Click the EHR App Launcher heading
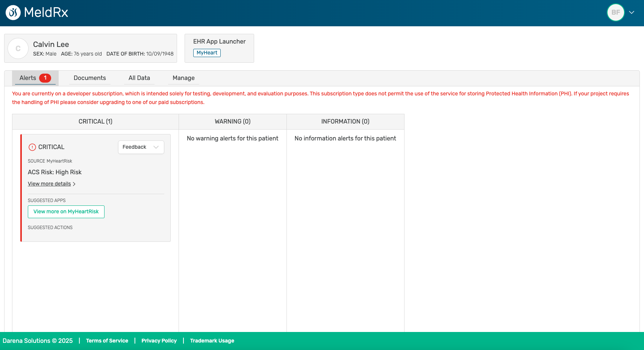644x350 pixels. [220, 41]
